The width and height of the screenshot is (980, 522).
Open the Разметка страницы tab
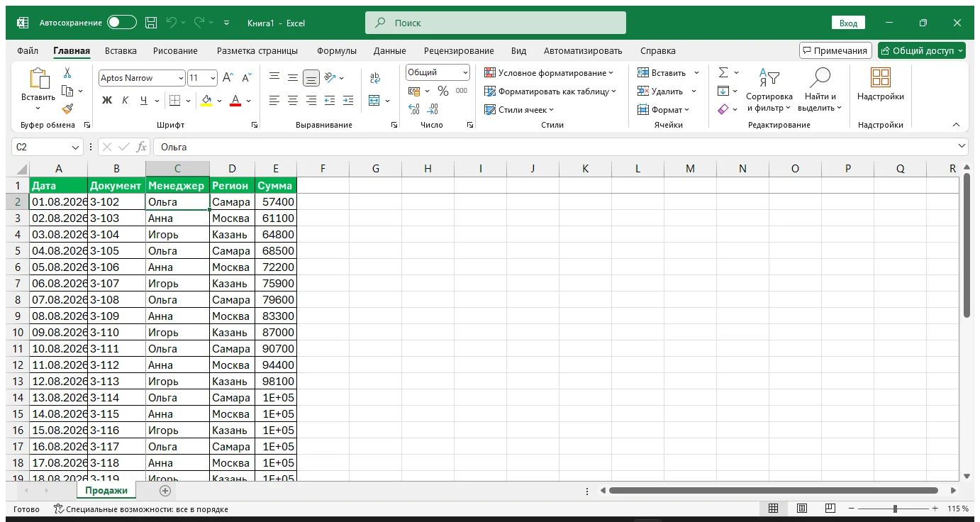[257, 51]
